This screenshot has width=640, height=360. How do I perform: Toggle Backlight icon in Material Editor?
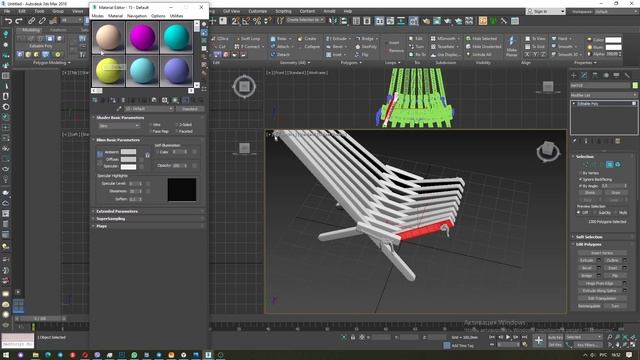tap(204, 33)
